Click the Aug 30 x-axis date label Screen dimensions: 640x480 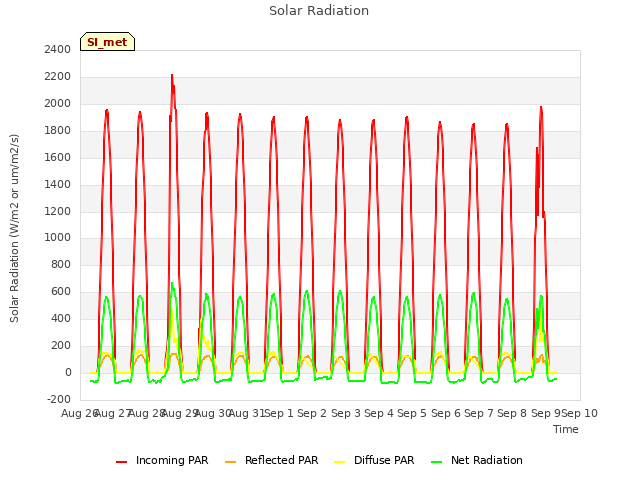(x=213, y=413)
